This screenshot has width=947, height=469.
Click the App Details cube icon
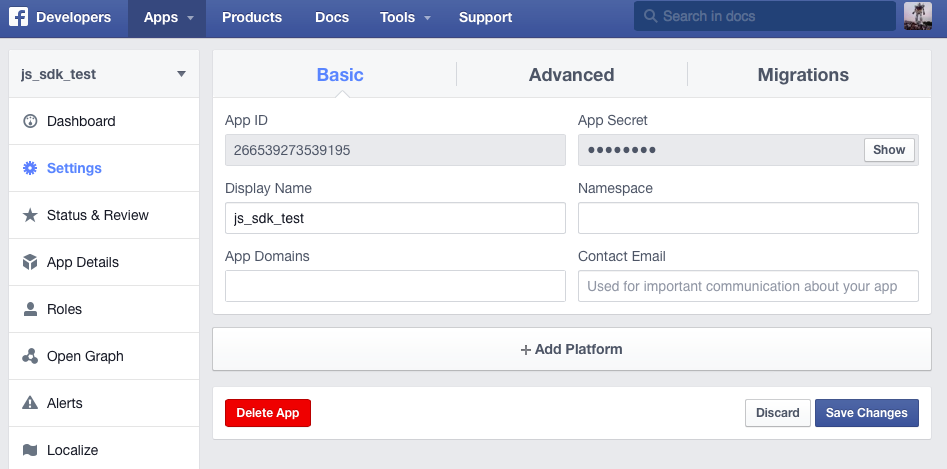coord(30,263)
